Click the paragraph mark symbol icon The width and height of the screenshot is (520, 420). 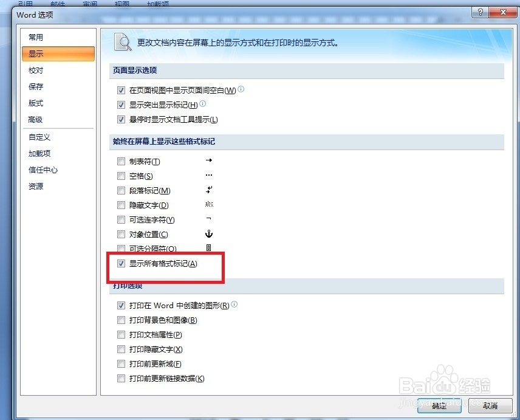(209, 190)
